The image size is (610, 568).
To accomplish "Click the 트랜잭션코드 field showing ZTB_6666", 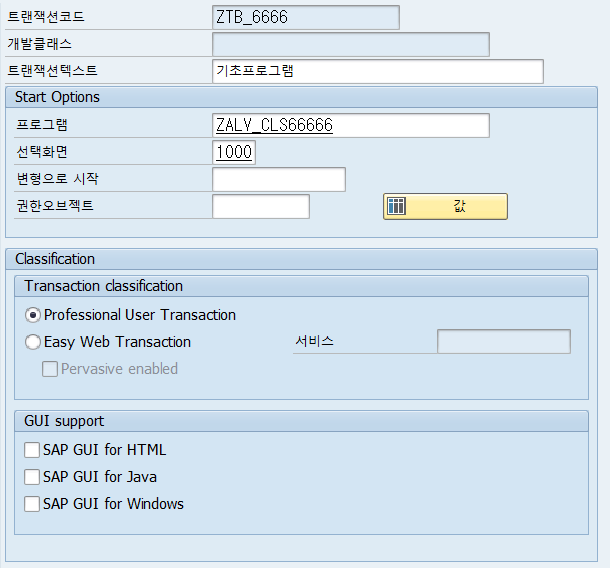I will [306, 17].
